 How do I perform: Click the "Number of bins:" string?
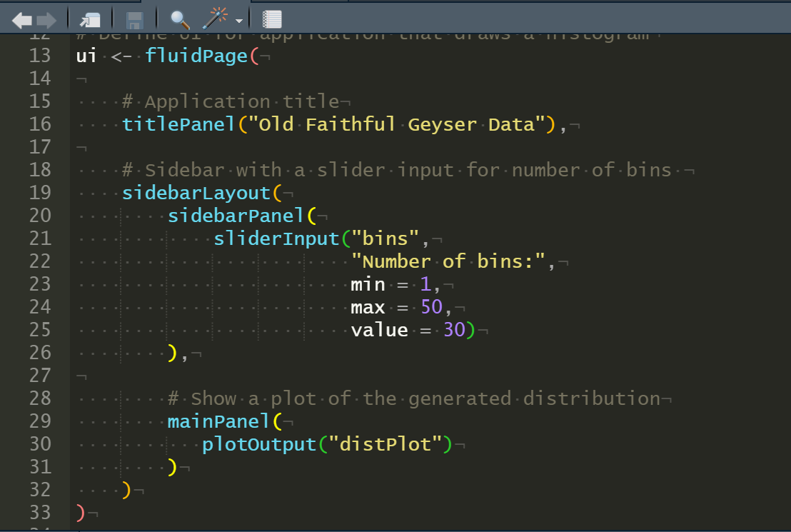tap(448, 261)
